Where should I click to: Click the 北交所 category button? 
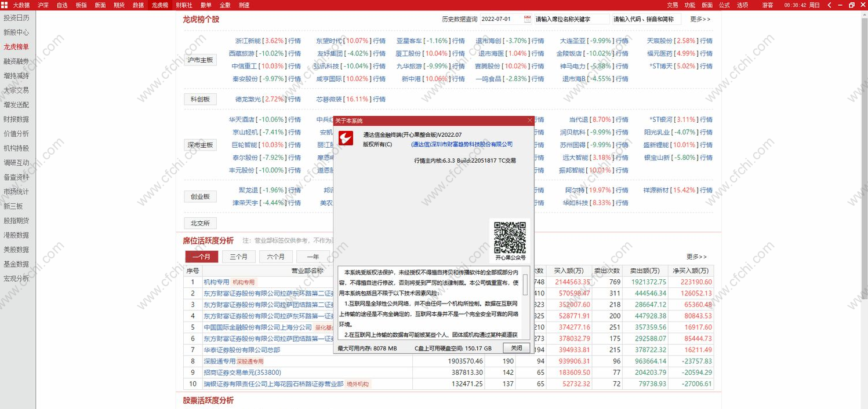[200, 223]
